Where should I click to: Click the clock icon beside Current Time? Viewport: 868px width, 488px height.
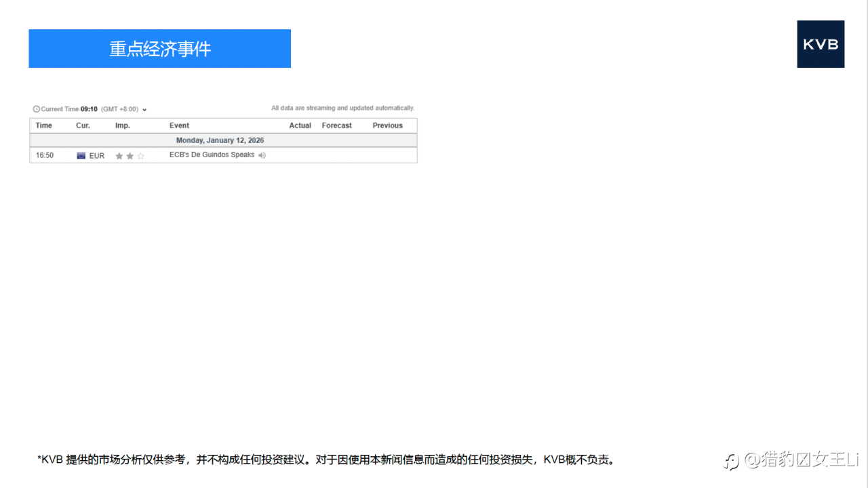(37, 109)
